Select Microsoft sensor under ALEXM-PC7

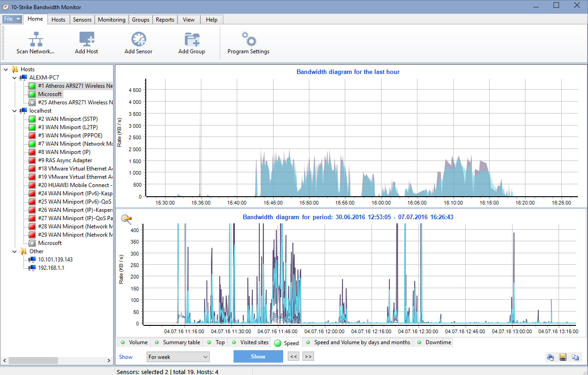(x=50, y=94)
